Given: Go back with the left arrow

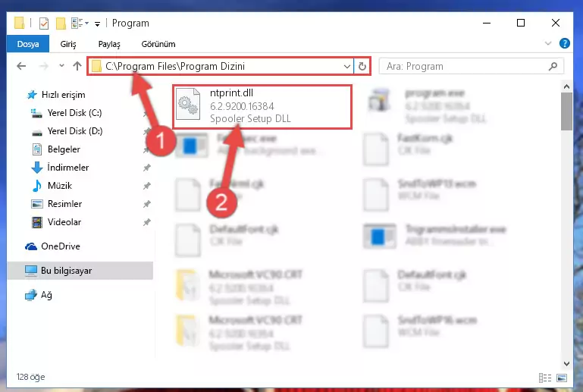Looking at the screenshot, I should (x=21, y=66).
